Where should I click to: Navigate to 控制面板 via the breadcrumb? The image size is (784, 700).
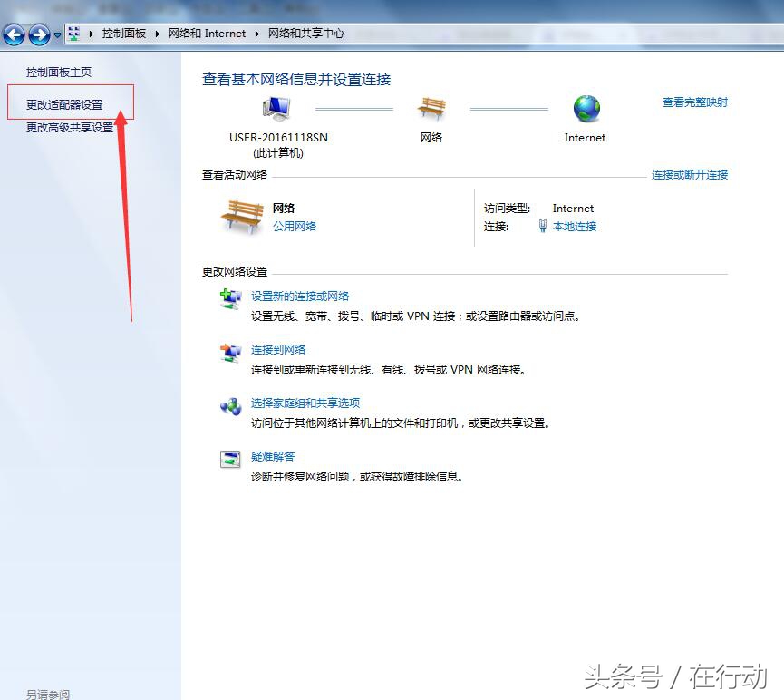click(x=124, y=33)
